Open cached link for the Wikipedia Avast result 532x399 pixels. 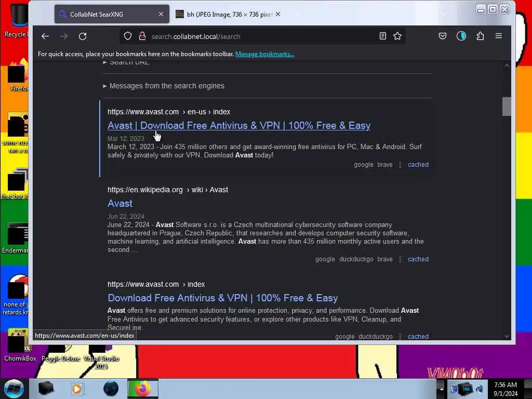[418, 259]
